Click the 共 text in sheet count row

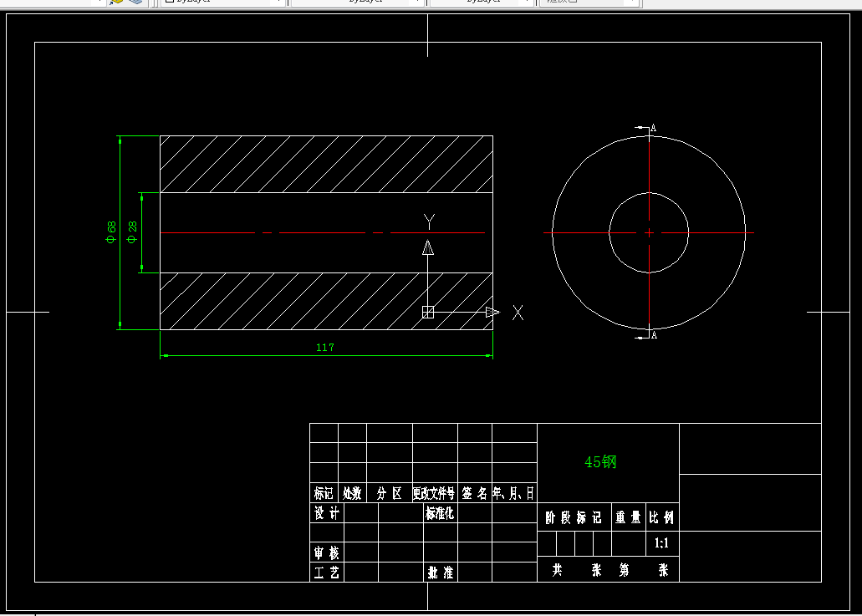(x=558, y=570)
